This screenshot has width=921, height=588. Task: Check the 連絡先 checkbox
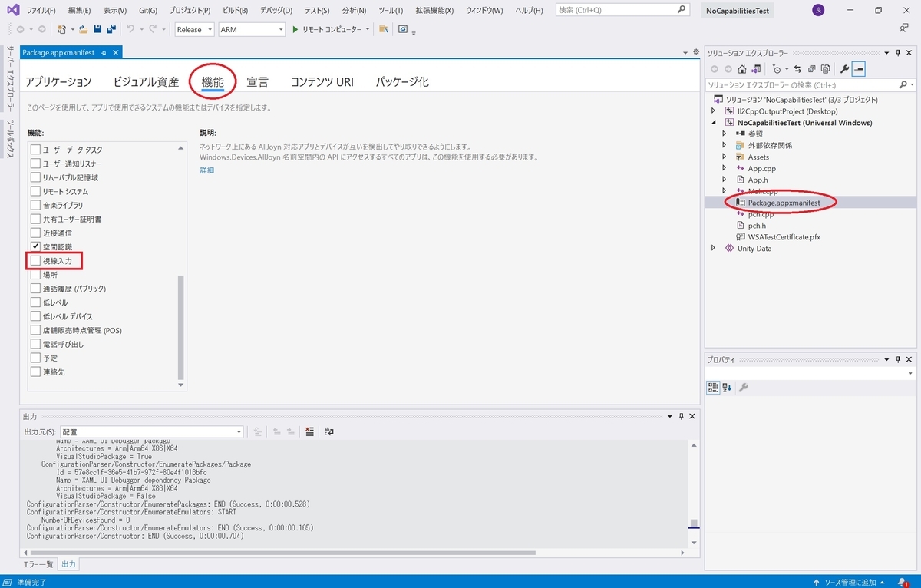click(35, 372)
